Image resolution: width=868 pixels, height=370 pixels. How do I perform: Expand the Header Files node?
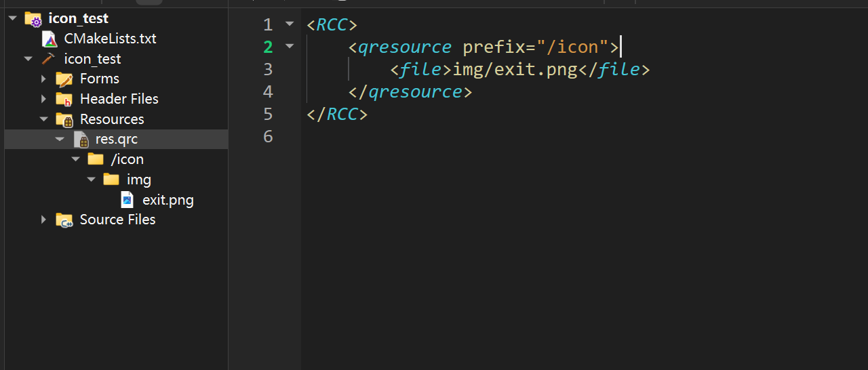click(43, 99)
